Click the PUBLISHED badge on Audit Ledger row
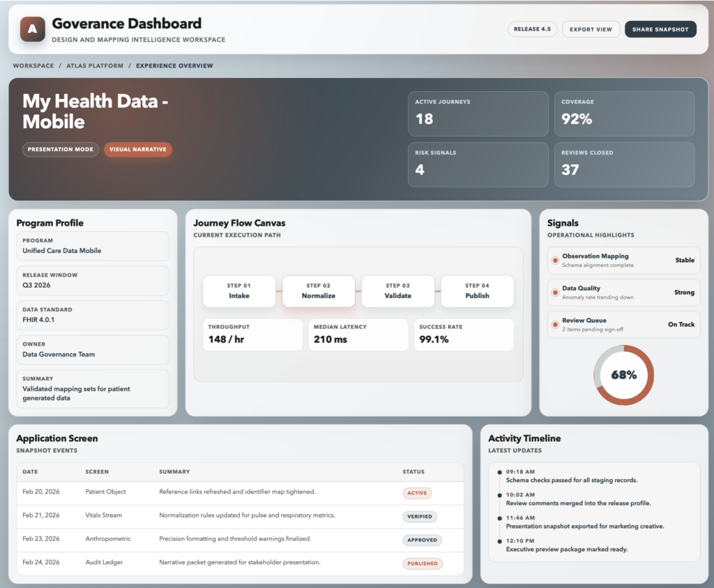The height and width of the screenshot is (588, 714). (422, 564)
